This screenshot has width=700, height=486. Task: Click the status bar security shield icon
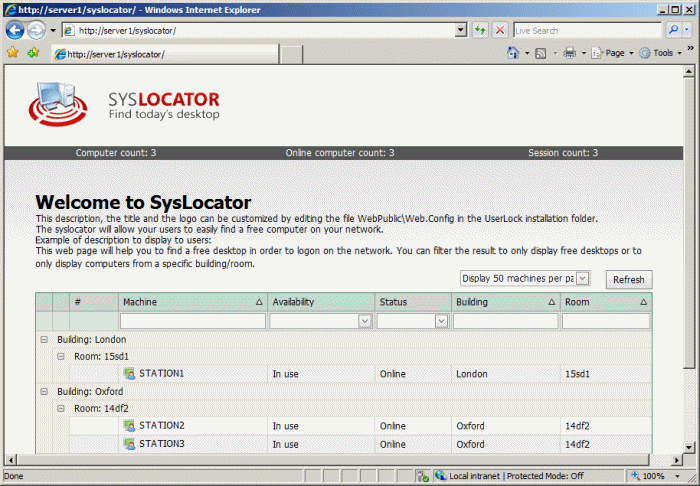coord(423,476)
